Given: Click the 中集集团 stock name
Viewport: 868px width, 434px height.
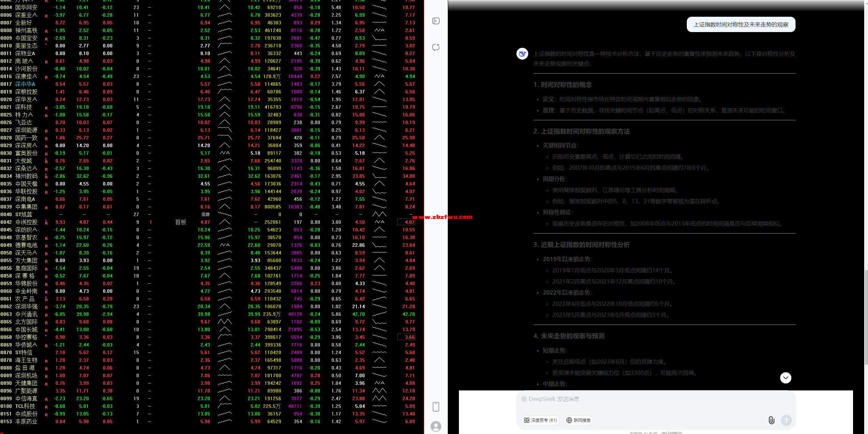Looking at the screenshot, I should [x=26, y=207].
